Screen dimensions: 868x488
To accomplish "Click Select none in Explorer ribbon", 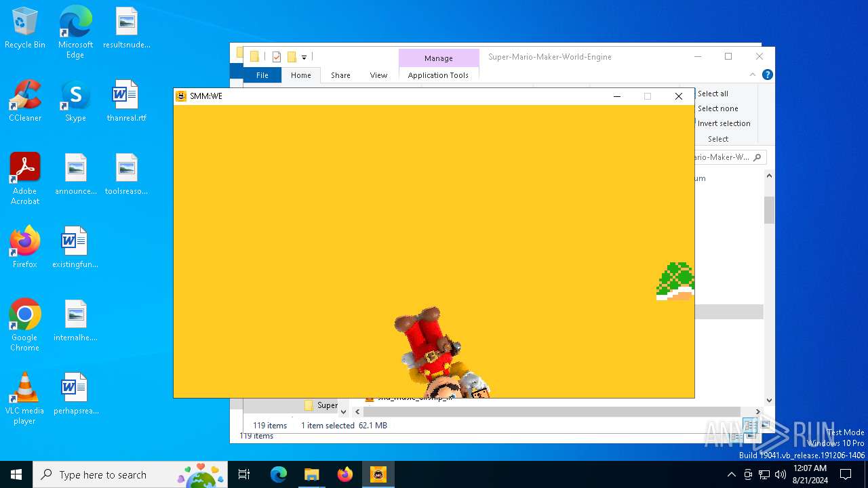I will (717, 108).
